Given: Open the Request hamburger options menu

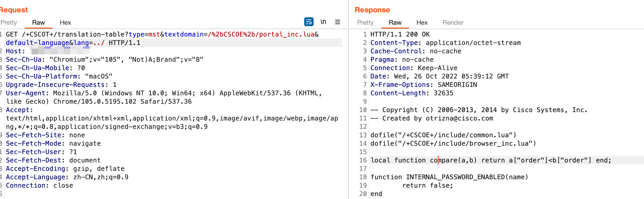Looking at the screenshot, I should tap(337, 22).
